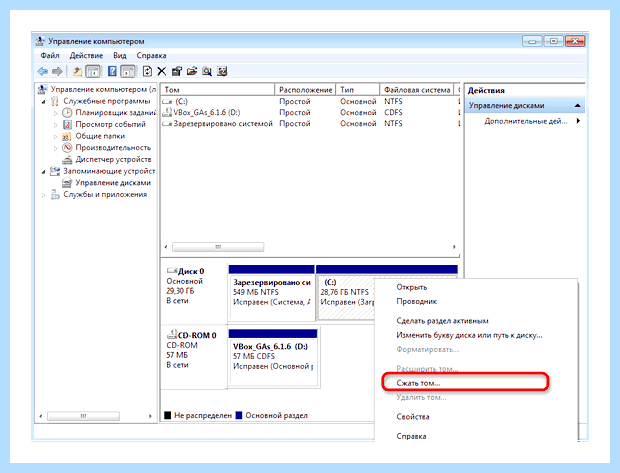Click the Диск 0 disk label

[x=191, y=271]
